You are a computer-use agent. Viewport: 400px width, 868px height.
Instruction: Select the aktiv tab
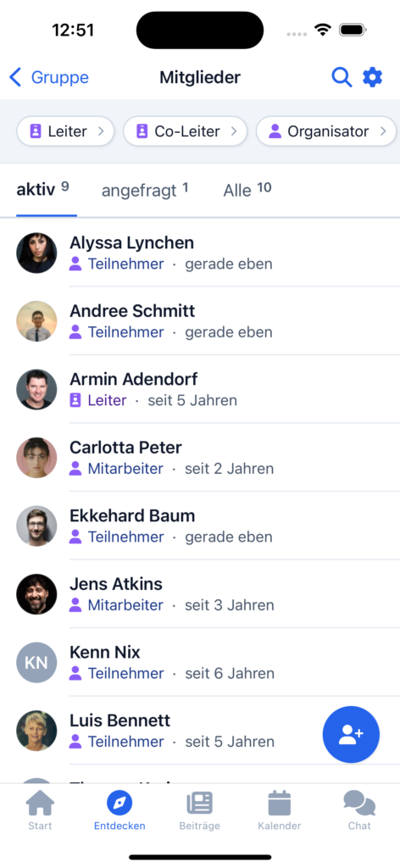tap(42, 191)
